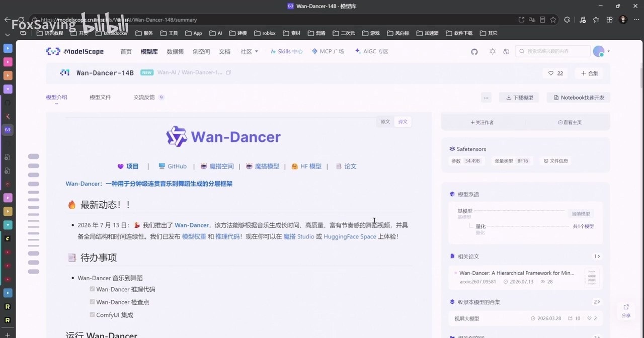This screenshot has height=338, width=644.
Task: Toggle the Wan-Dancer 检查点 checkbox
Action: click(x=92, y=302)
